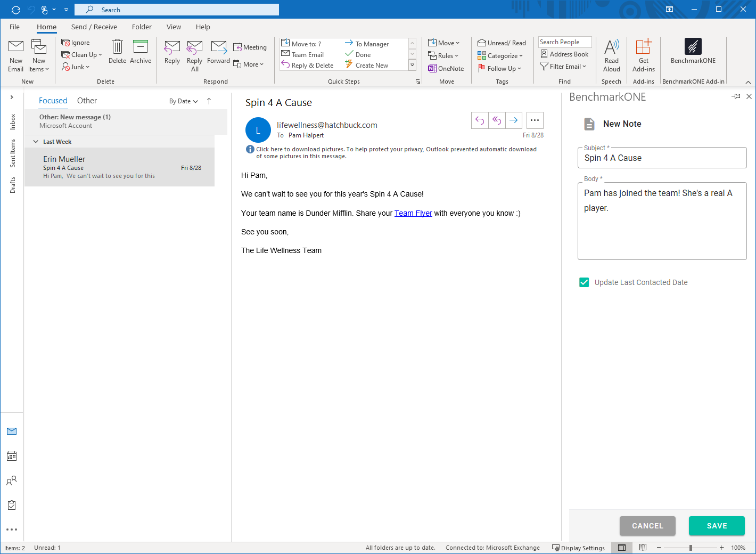This screenshot has height=554, width=756.
Task: Click reply all arrow in message header
Action: click(x=497, y=120)
